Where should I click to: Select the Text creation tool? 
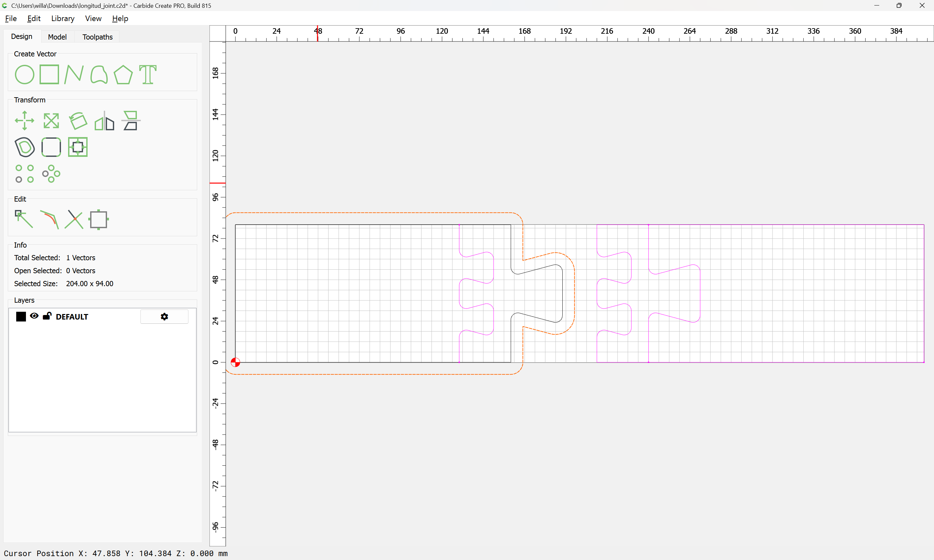click(148, 74)
